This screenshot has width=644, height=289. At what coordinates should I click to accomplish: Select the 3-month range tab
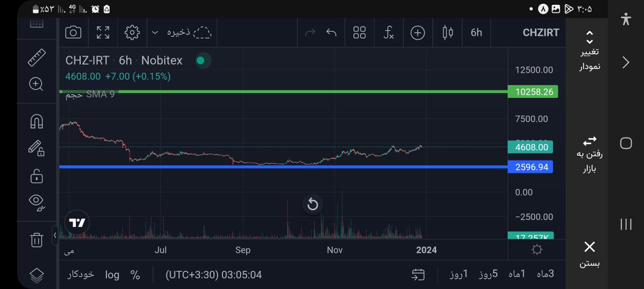(x=545, y=274)
